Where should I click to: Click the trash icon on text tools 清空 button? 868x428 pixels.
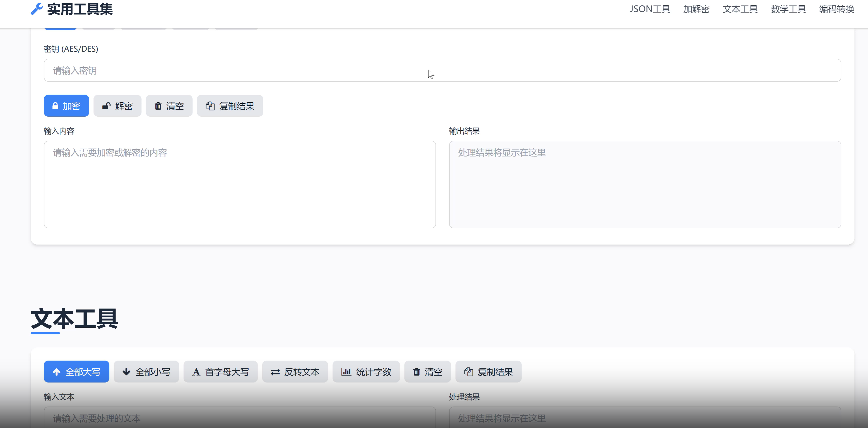pos(416,372)
